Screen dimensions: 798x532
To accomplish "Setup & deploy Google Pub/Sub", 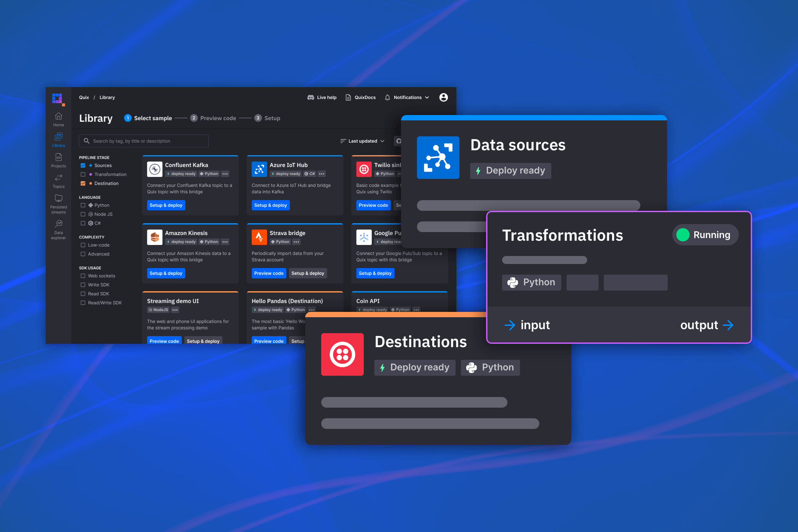I will click(375, 273).
